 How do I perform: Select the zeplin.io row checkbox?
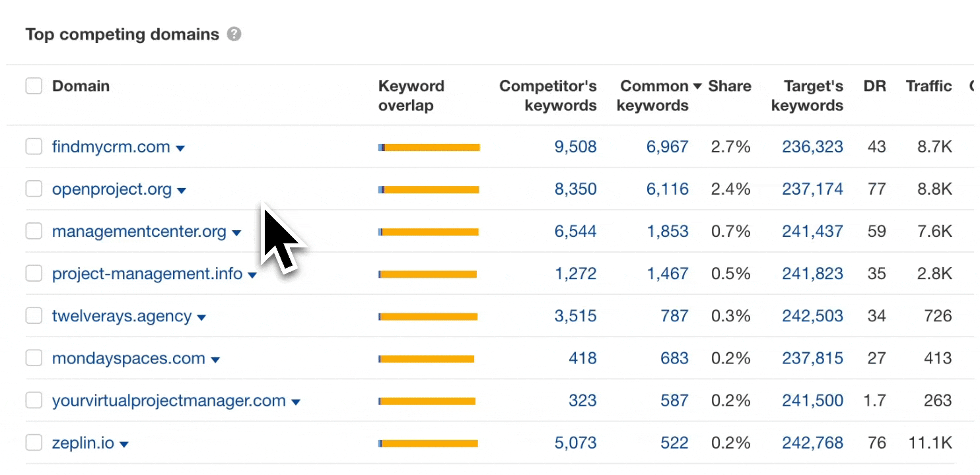[x=34, y=443]
